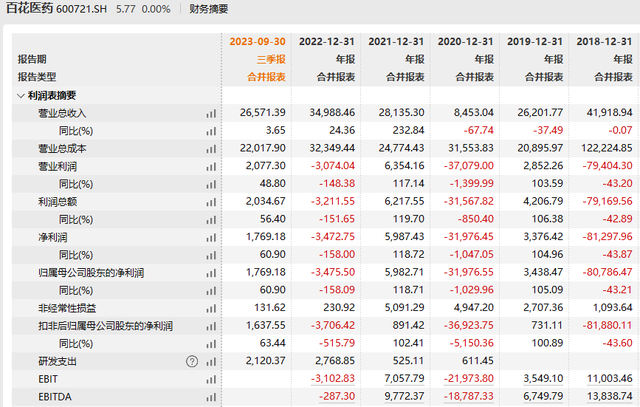This screenshot has height=407, width=640.
Task: Click the help question mark beside 研发支出
Action: point(192,361)
